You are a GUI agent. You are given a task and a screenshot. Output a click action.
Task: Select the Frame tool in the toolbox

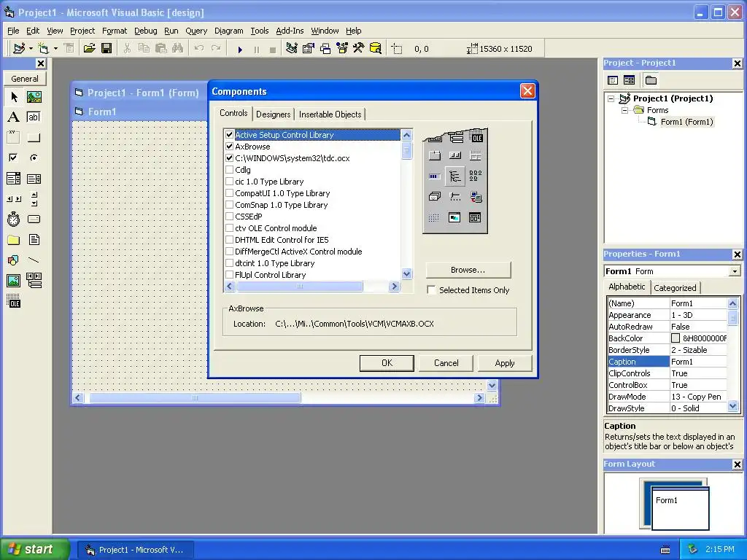pos(14,138)
